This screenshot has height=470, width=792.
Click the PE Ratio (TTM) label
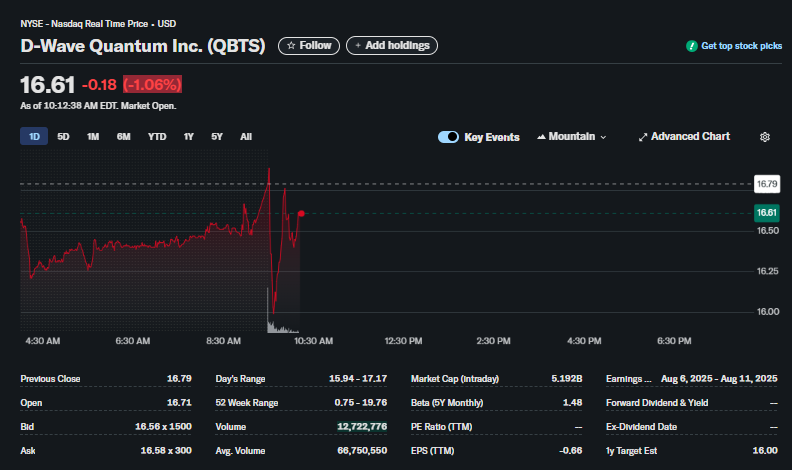(x=441, y=427)
